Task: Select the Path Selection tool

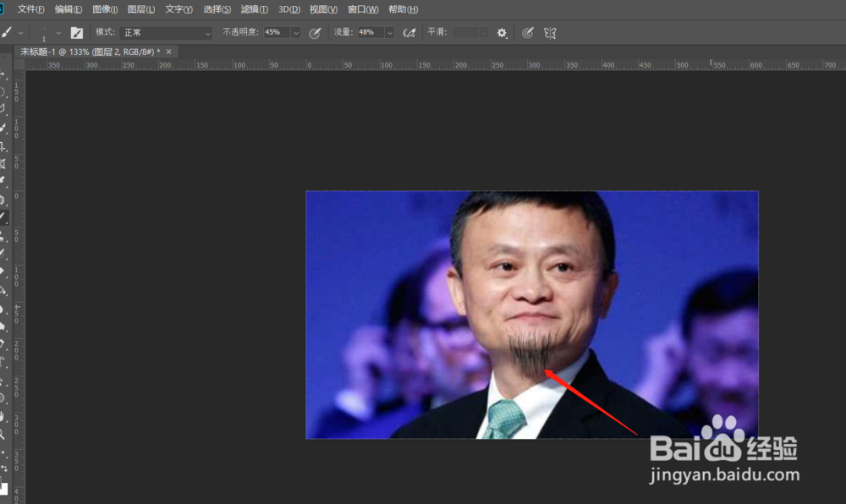Action: coord(3,381)
